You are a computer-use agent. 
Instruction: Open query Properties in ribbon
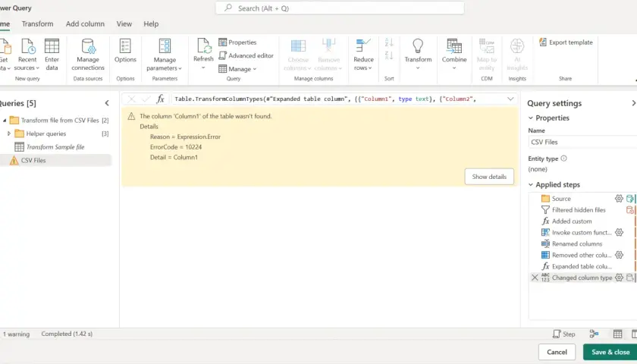[237, 42]
